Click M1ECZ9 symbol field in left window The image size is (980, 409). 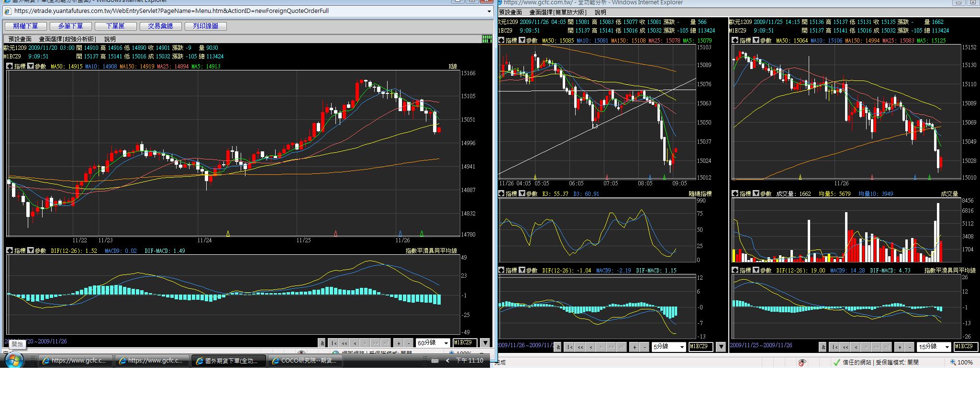point(465,343)
